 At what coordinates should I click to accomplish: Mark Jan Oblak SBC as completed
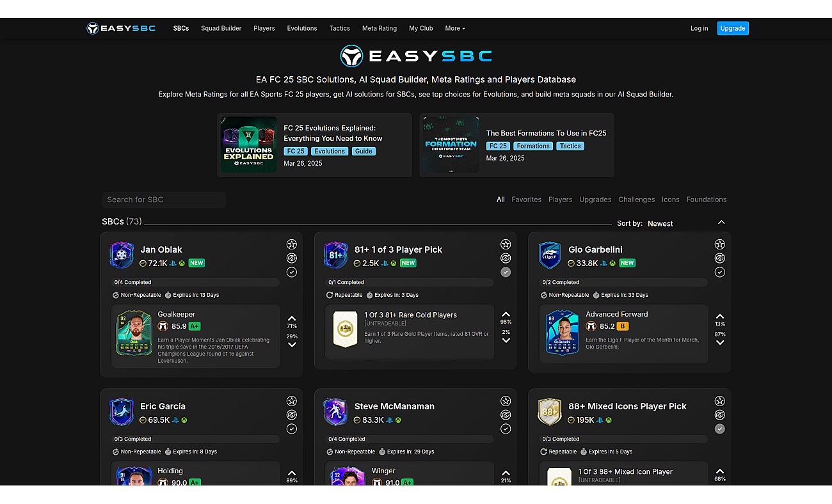coord(292,272)
